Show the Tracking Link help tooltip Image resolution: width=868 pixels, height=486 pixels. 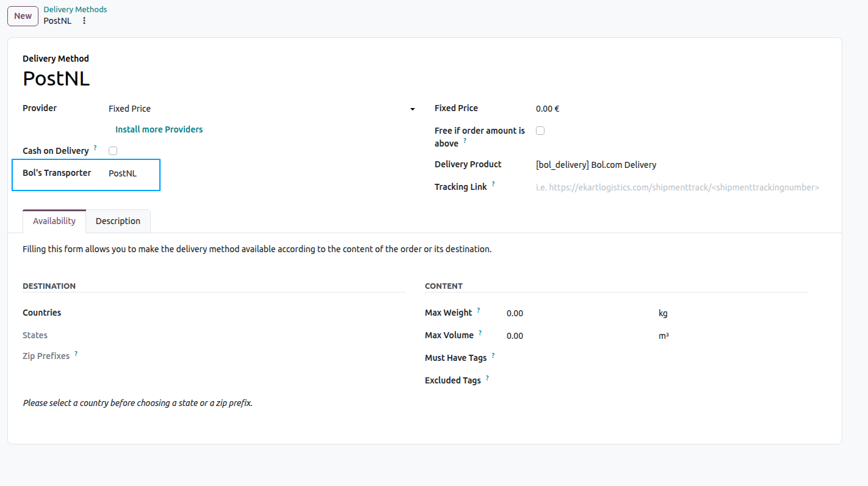click(493, 184)
